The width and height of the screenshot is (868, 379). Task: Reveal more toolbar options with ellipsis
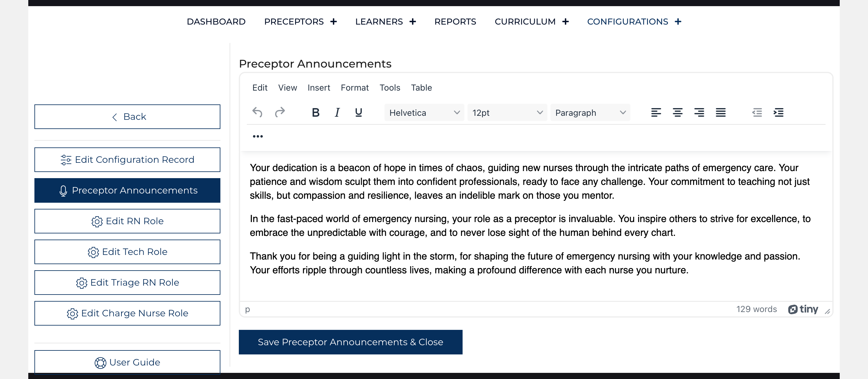[258, 136]
